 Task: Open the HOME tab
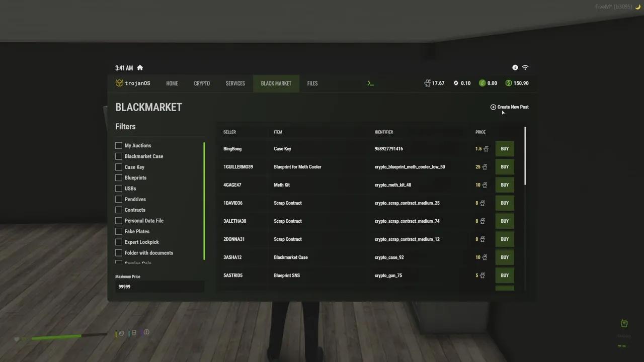point(172,83)
